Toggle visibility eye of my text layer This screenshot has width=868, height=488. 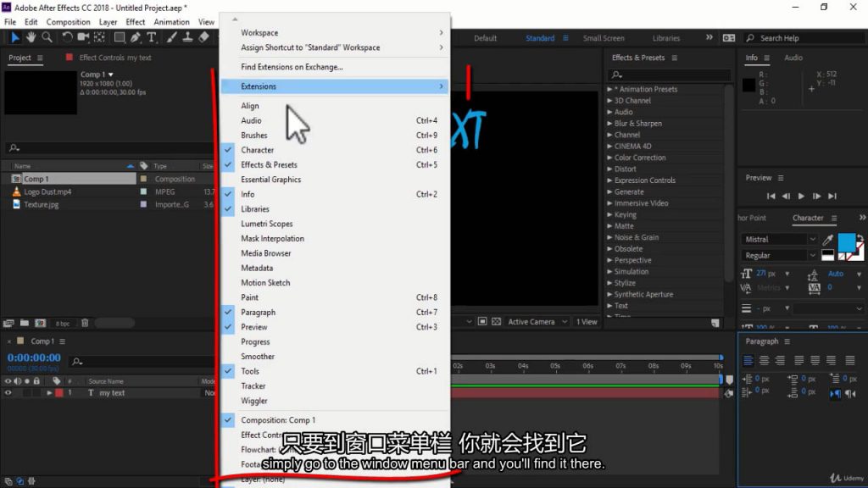point(8,393)
